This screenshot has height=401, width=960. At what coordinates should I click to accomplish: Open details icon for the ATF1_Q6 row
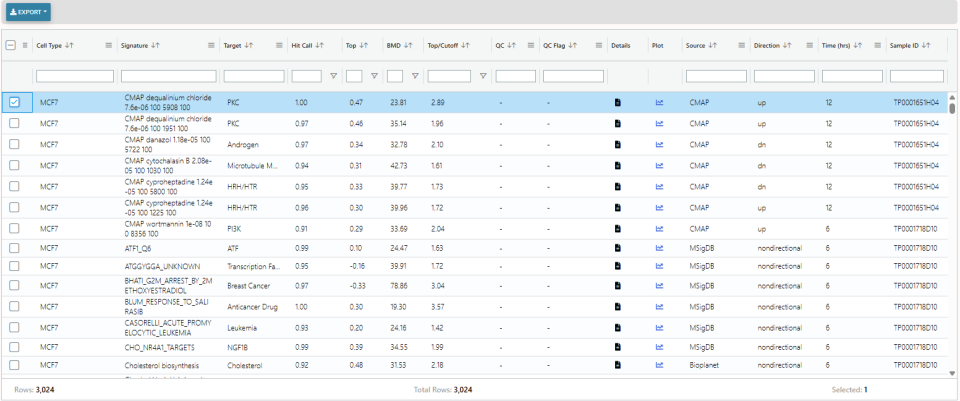pyautogui.click(x=618, y=248)
